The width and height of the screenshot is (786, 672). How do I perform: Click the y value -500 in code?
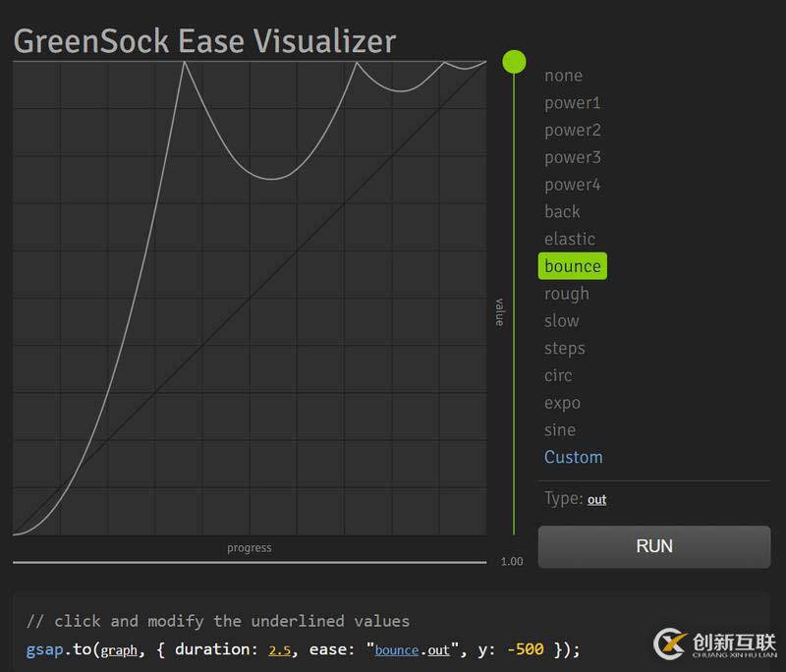(526, 649)
